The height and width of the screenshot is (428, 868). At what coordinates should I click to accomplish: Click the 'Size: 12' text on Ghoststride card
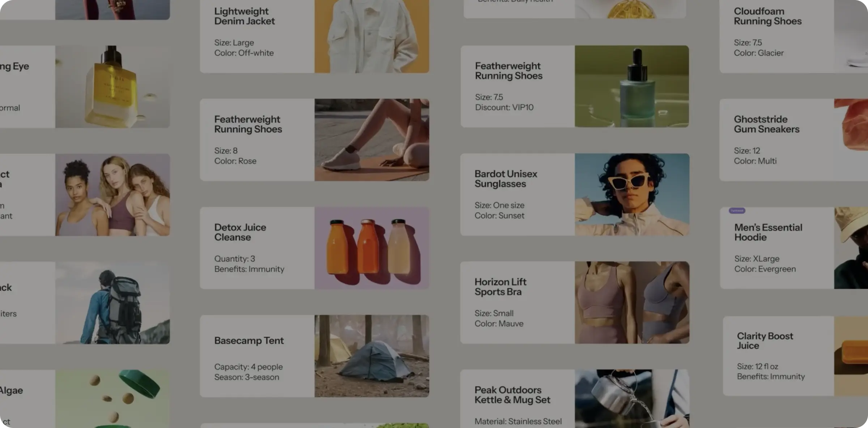[747, 150]
